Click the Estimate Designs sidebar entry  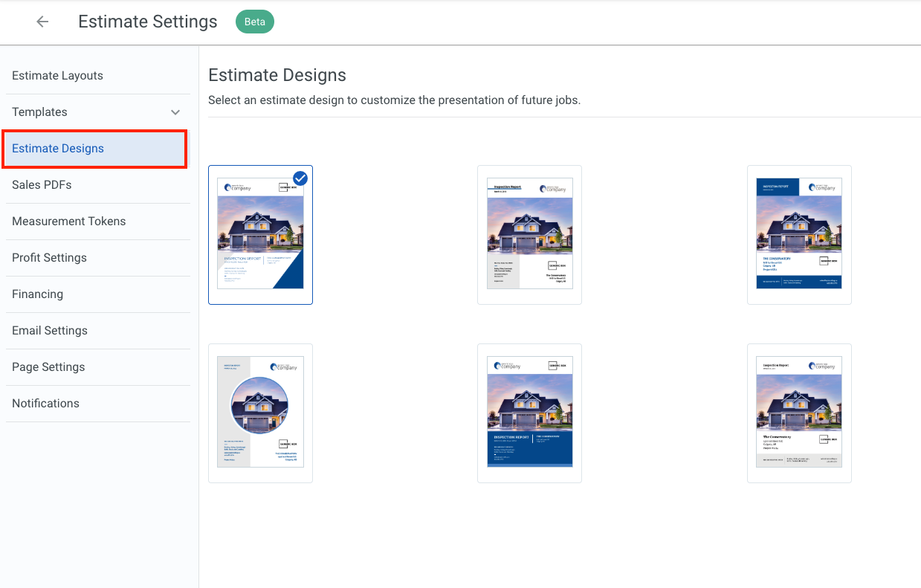[x=58, y=148]
